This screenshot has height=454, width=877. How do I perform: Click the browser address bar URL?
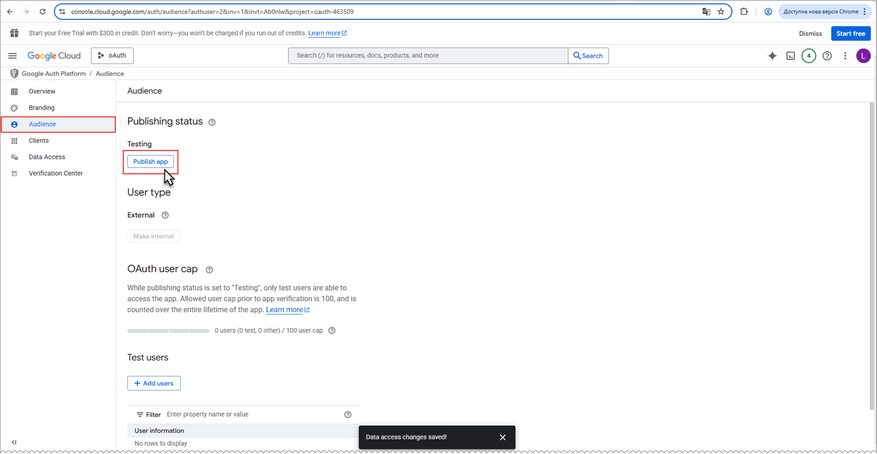coord(213,11)
